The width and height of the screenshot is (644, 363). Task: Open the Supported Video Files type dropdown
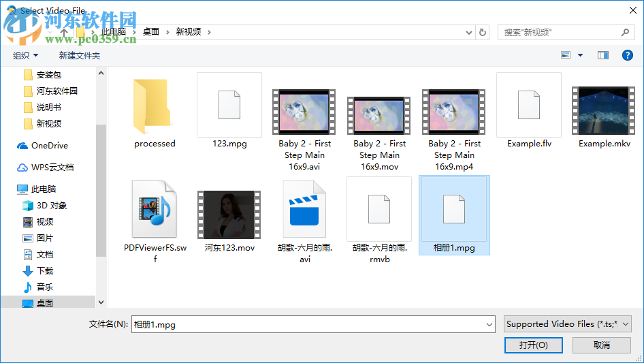pyautogui.click(x=567, y=324)
